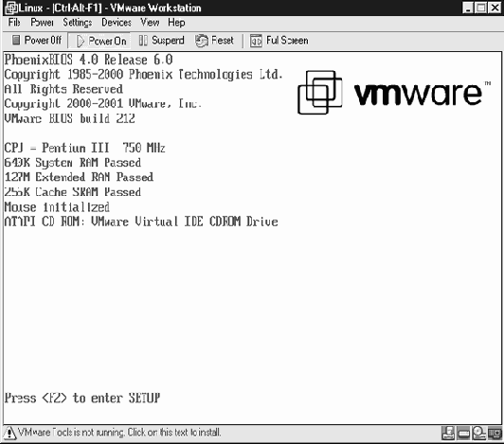Click the 'Pentium III 750 MHz' CPU line
The image size is (504, 444).
[x=85, y=148]
